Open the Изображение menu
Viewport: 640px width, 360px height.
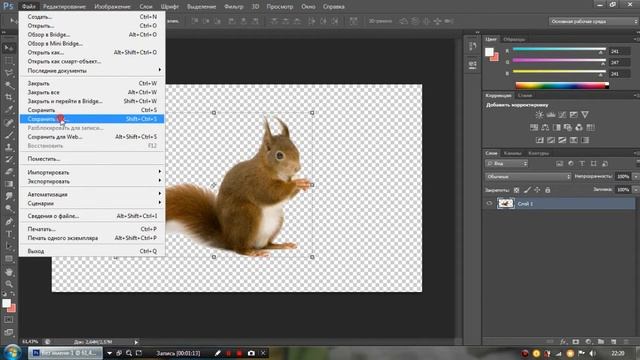pos(112,7)
